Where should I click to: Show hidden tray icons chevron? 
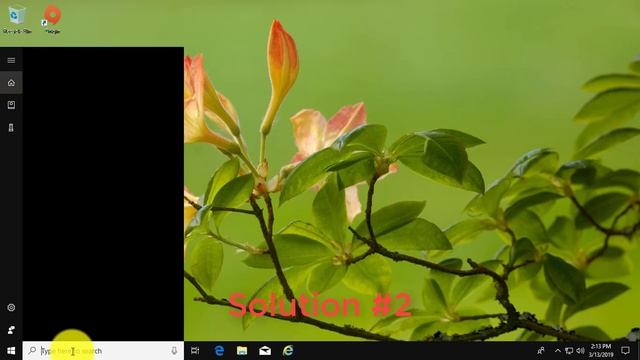558,351
